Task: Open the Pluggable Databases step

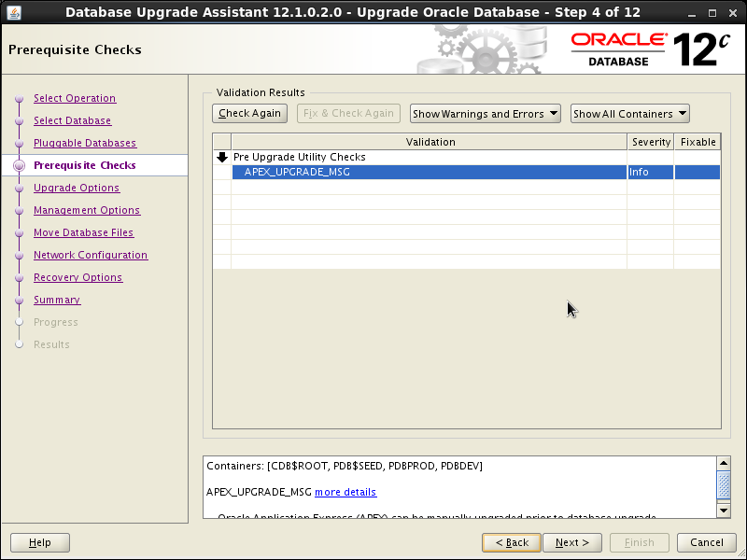Action: [x=85, y=143]
